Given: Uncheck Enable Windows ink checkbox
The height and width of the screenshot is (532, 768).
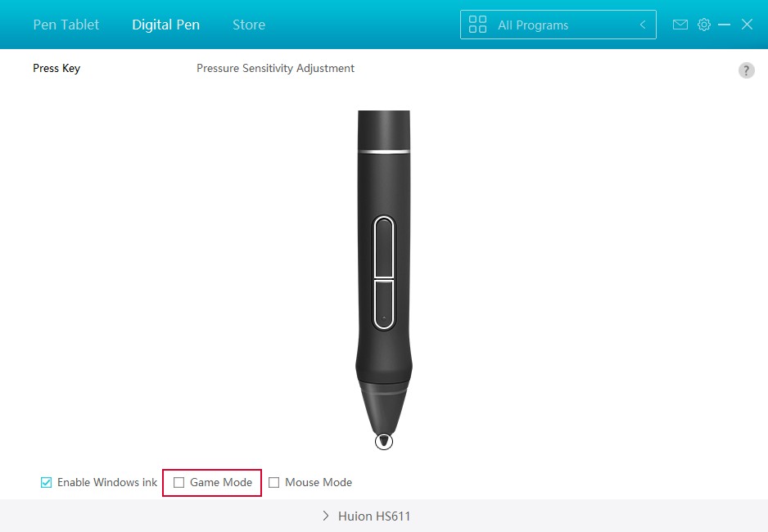Looking at the screenshot, I should [46, 483].
